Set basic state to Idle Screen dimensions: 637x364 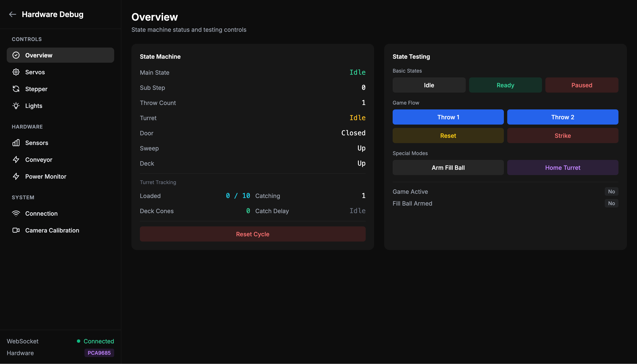tap(429, 85)
